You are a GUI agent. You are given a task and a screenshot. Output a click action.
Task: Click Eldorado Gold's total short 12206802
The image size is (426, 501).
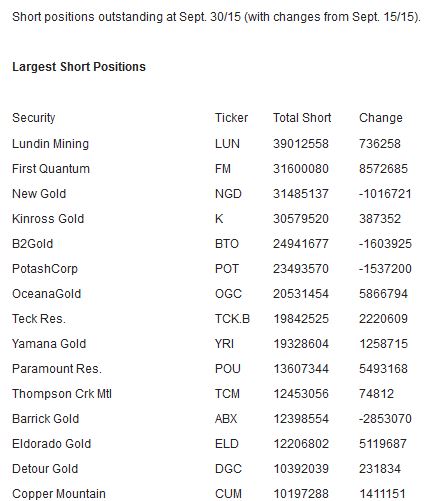pos(301,444)
